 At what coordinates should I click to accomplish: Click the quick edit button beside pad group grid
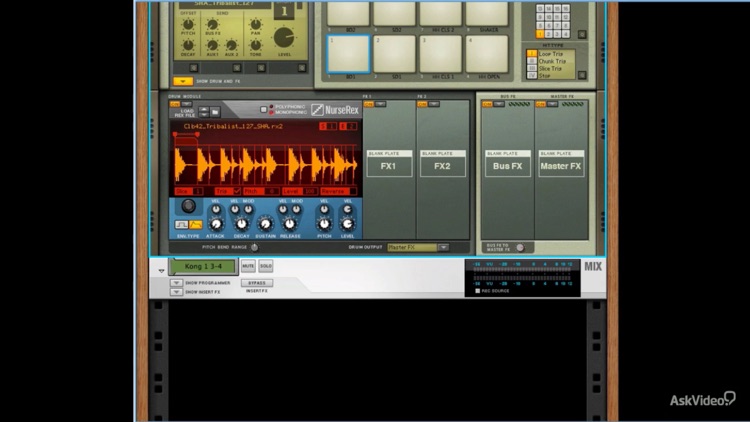[x=582, y=34]
